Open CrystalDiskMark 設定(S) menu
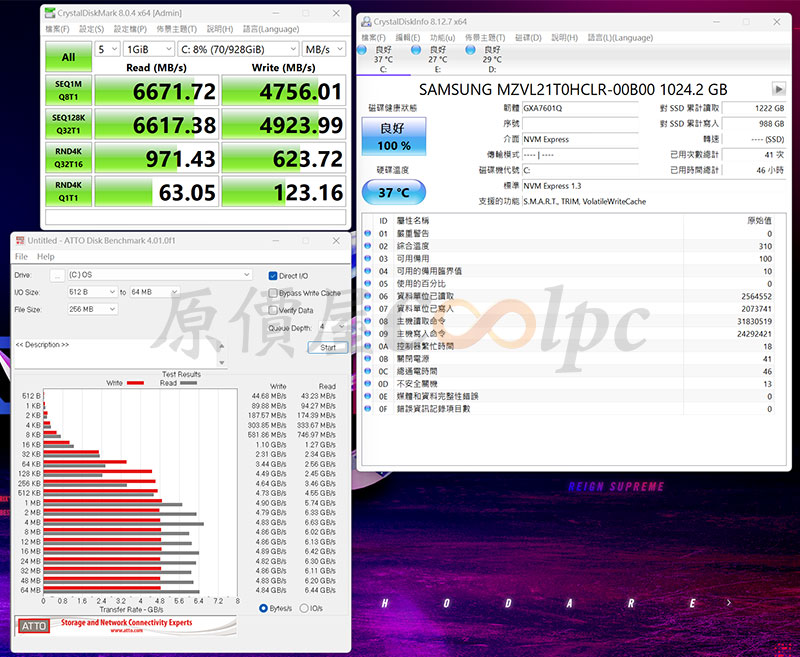This screenshot has height=657, width=800. pyautogui.click(x=91, y=29)
